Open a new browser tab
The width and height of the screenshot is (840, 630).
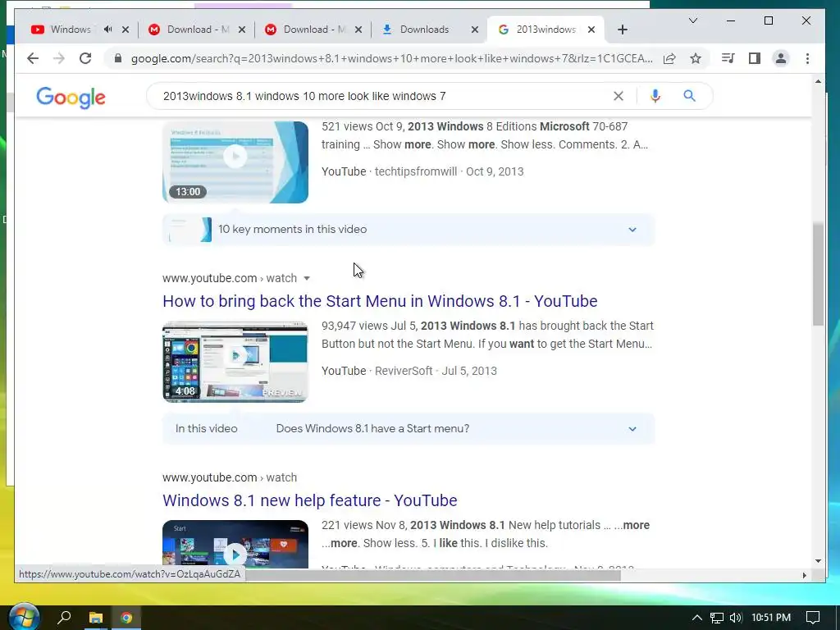click(x=622, y=30)
